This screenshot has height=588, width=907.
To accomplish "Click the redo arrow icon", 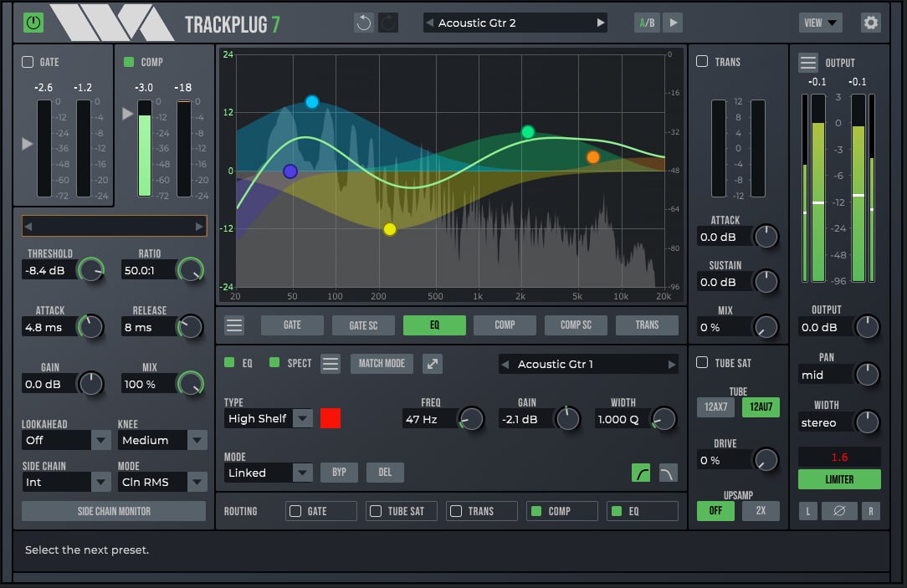I will [388, 23].
